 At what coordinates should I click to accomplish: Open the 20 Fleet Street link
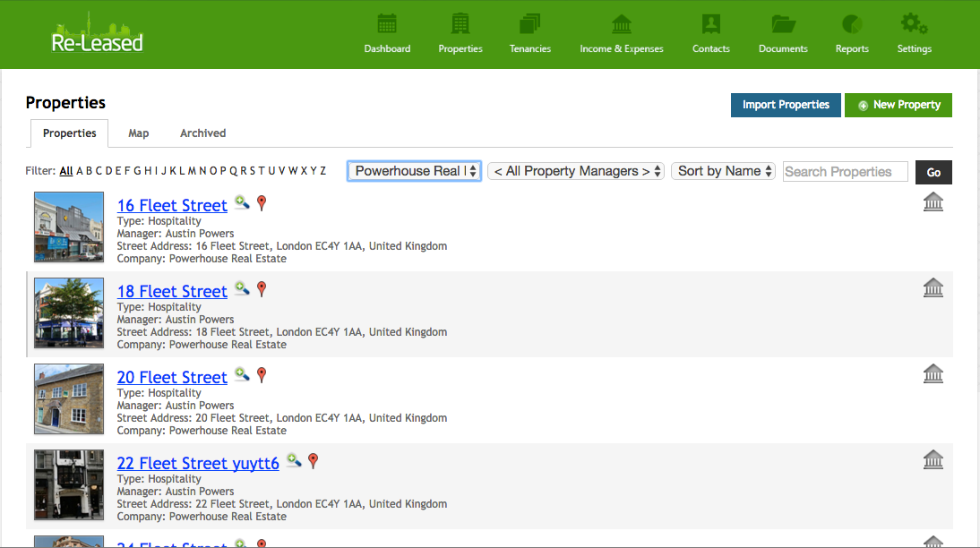point(172,377)
